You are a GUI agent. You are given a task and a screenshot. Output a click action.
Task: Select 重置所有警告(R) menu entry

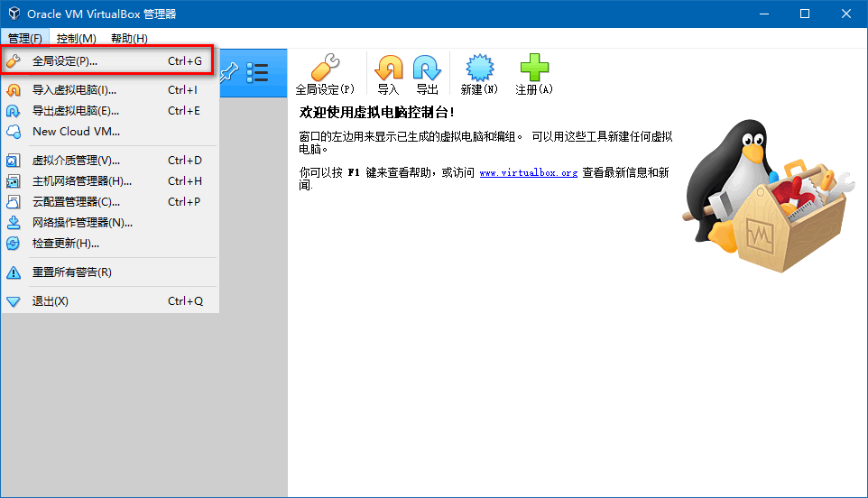[x=109, y=272]
